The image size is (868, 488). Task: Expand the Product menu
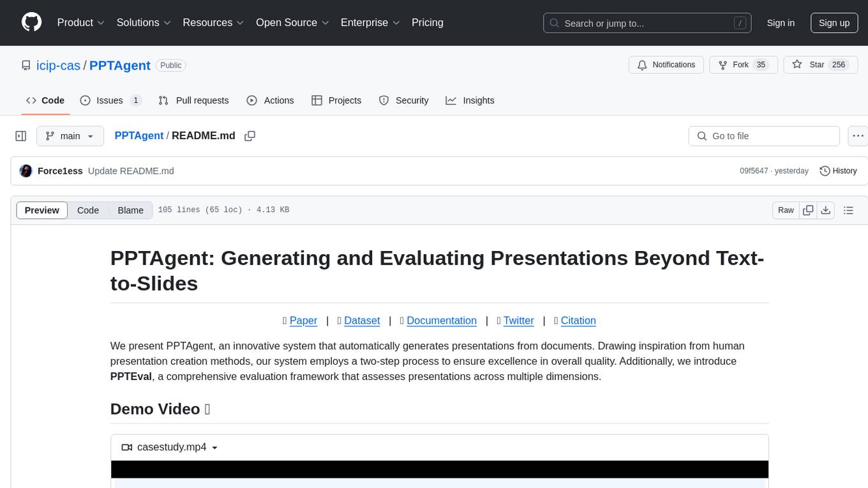(81, 22)
